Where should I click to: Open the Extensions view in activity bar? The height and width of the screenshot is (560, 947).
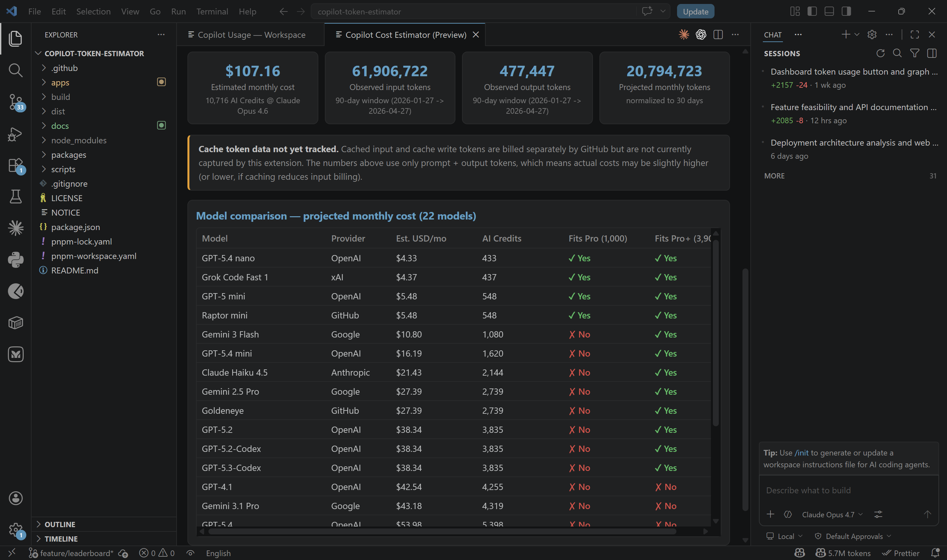pyautogui.click(x=15, y=165)
